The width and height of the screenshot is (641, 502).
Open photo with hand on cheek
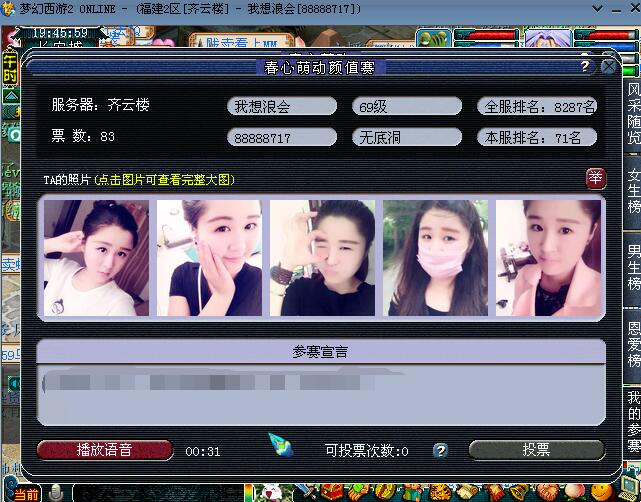[x=209, y=258]
